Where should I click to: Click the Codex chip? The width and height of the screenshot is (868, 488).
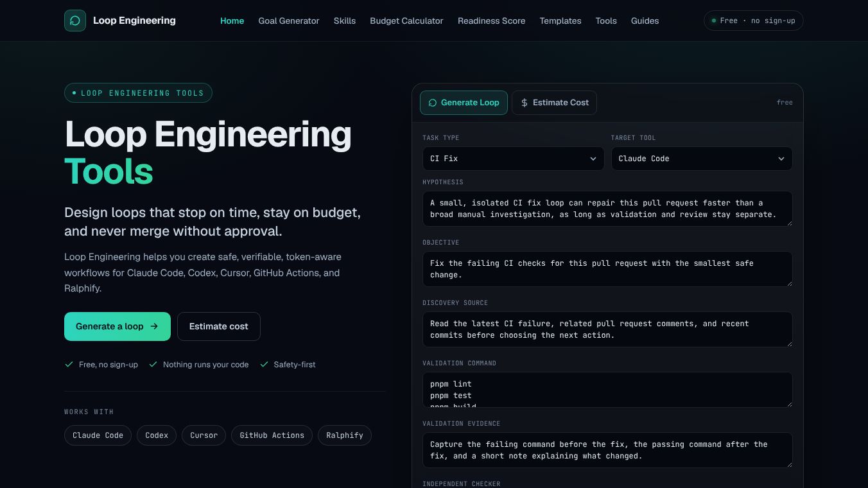[x=157, y=435]
